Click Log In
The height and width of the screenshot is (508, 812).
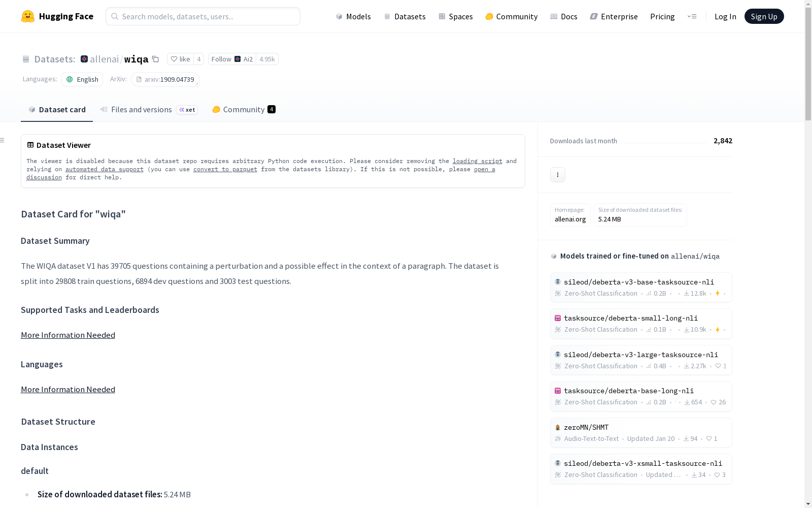725,16
